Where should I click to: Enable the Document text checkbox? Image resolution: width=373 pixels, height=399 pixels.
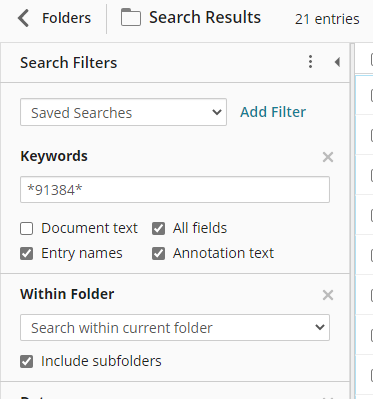click(27, 229)
